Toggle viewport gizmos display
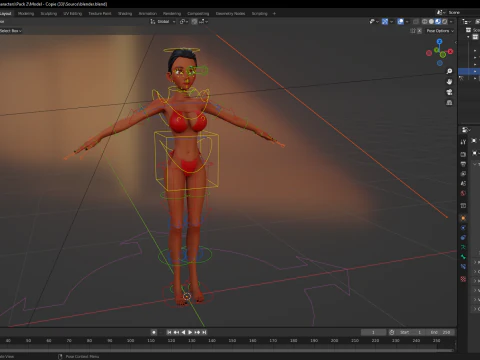This screenshot has height=360, width=480. coord(385,22)
